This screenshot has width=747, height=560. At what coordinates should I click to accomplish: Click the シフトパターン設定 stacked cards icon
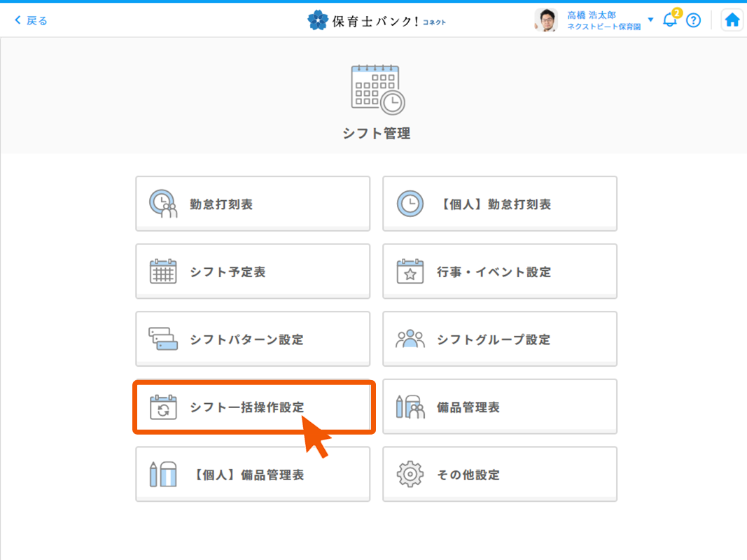pyautogui.click(x=163, y=339)
